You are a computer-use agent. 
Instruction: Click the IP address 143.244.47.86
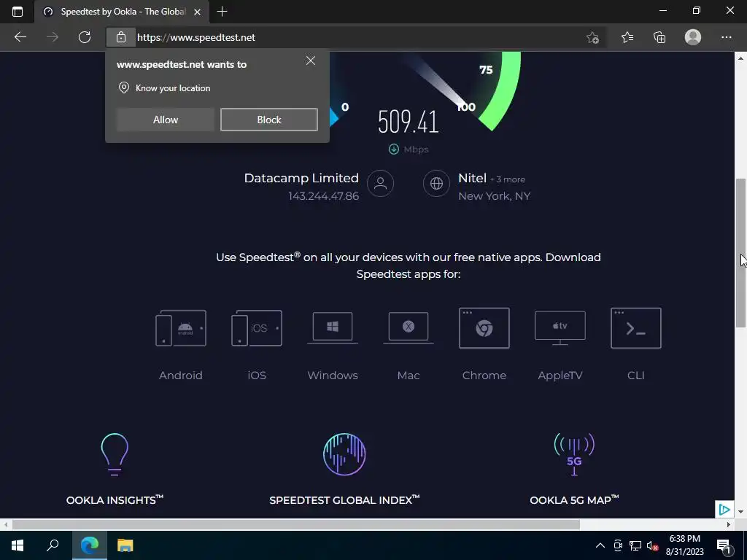(323, 196)
